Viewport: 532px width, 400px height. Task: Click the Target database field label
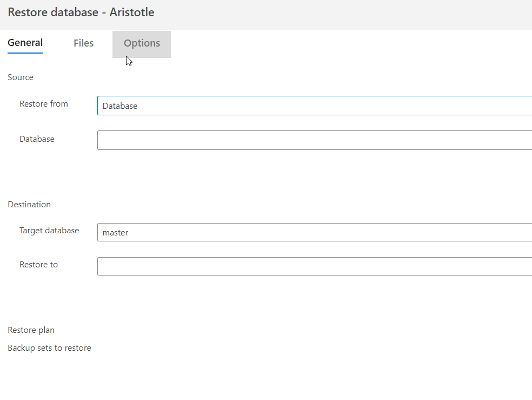point(49,231)
